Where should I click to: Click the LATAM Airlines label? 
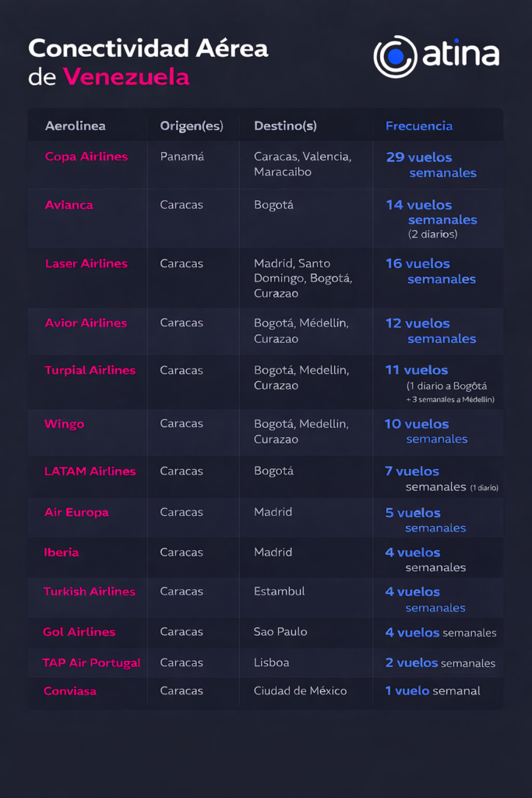click(x=90, y=471)
